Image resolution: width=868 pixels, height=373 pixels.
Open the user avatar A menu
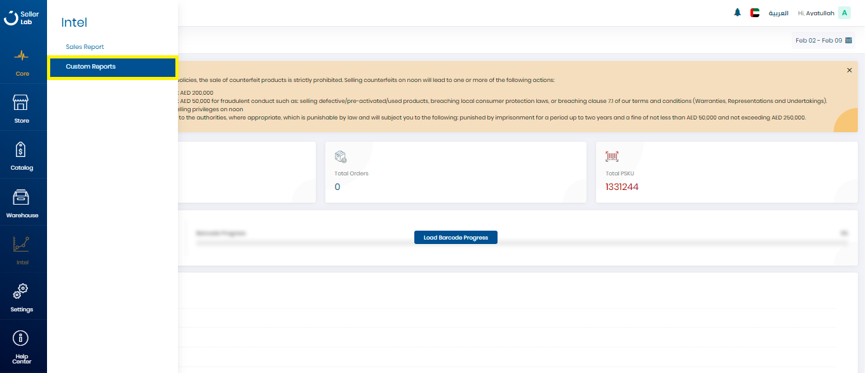(844, 13)
